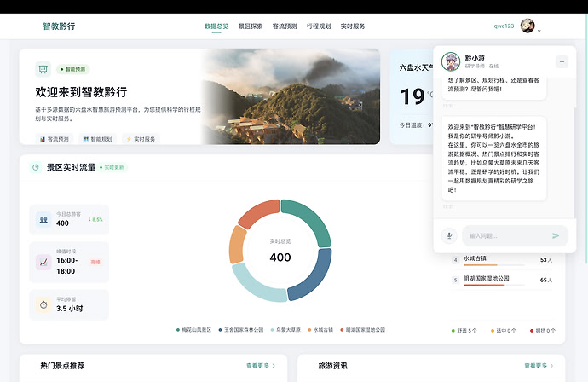The height and width of the screenshot is (382, 588).
Task: Click the visitors icon in 今日总游客 card
Action: pos(43,219)
